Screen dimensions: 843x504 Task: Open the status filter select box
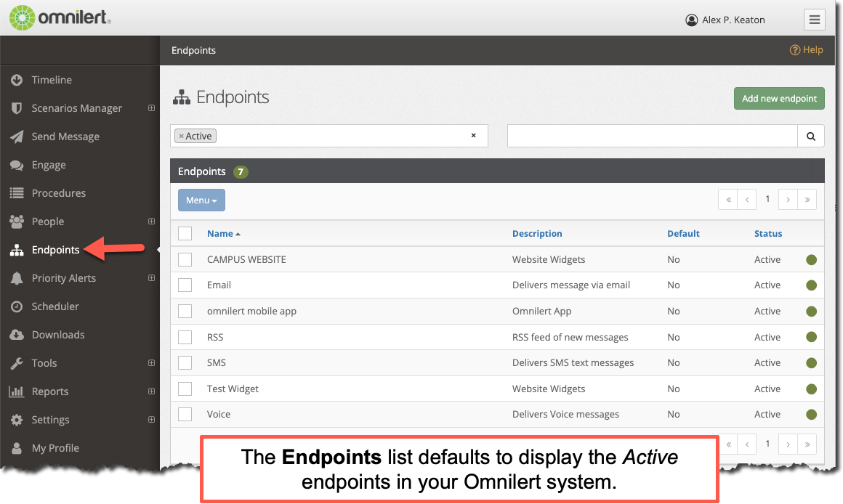329,136
